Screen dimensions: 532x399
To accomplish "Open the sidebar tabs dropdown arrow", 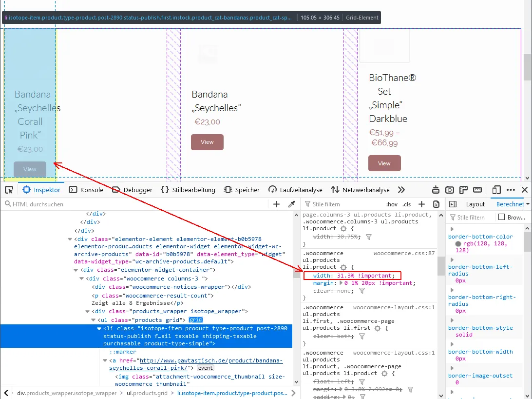I will 528,204.
